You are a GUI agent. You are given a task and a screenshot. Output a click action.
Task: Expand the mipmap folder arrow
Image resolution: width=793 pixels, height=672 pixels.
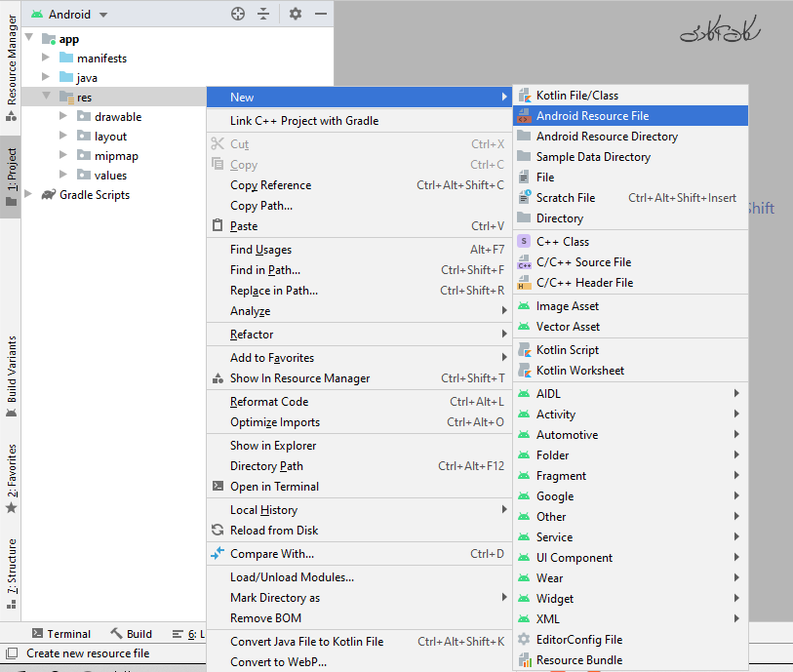62,155
